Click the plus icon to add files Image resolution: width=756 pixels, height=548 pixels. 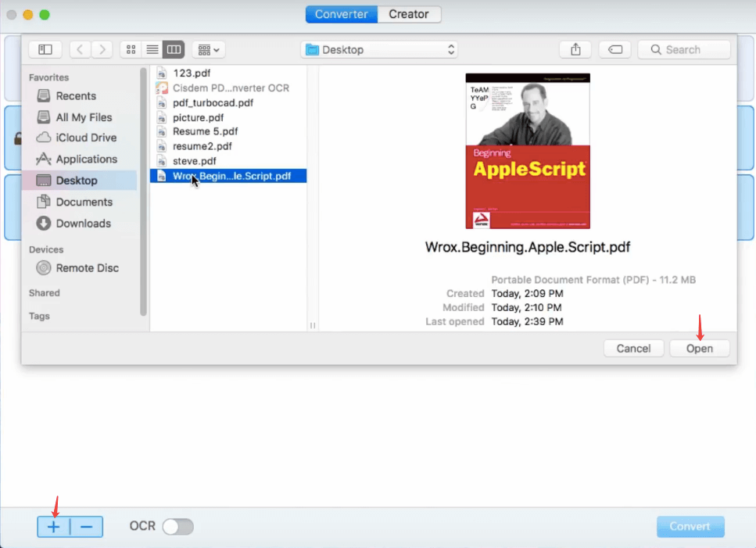[53, 527]
